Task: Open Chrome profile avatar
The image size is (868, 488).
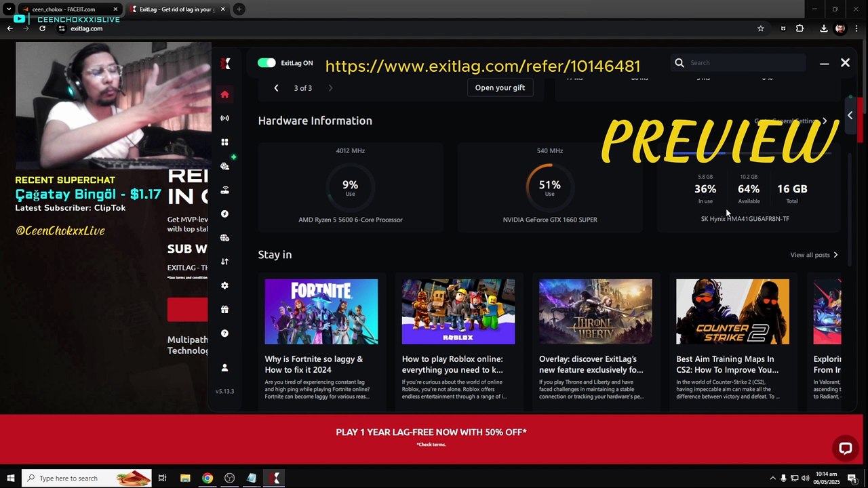Action: 841,28
